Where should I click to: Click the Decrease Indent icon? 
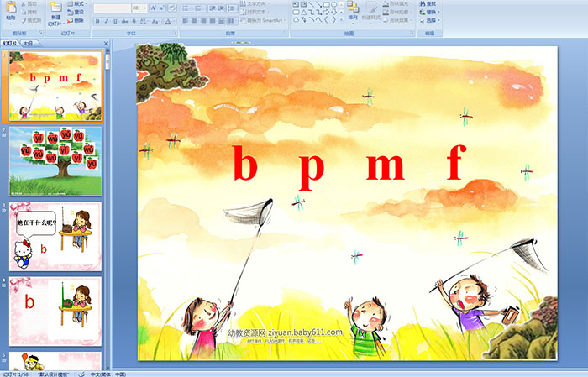(213, 8)
